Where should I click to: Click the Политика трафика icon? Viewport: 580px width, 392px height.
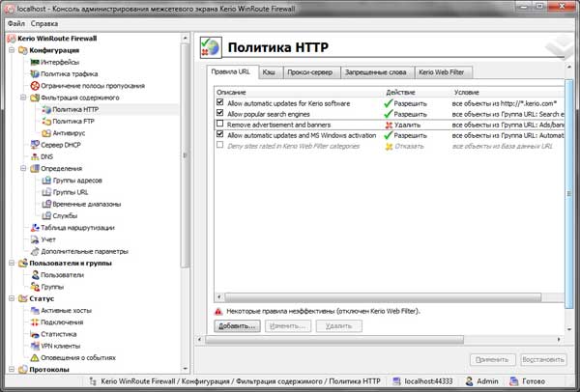pyautogui.click(x=35, y=74)
